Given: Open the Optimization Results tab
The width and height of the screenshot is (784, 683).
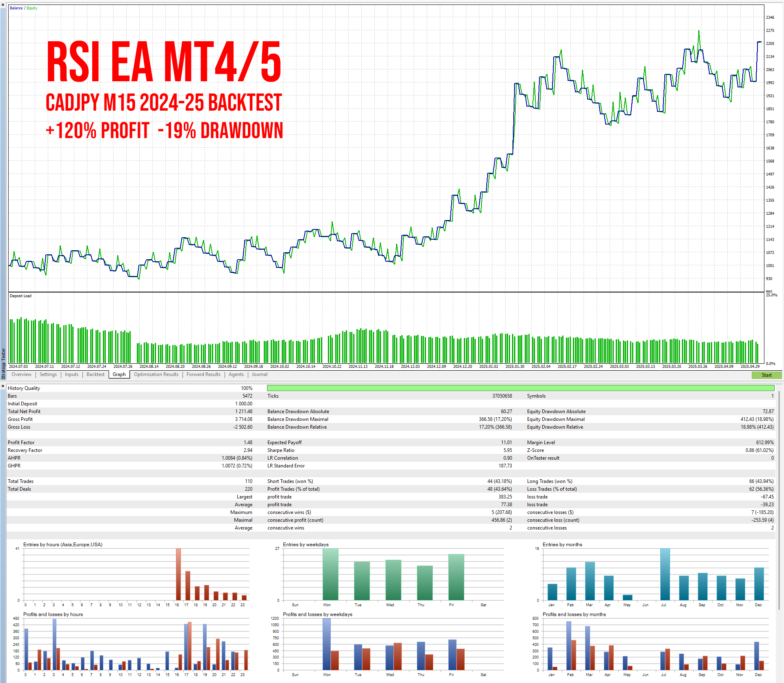Looking at the screenshot, I should 156,374.
